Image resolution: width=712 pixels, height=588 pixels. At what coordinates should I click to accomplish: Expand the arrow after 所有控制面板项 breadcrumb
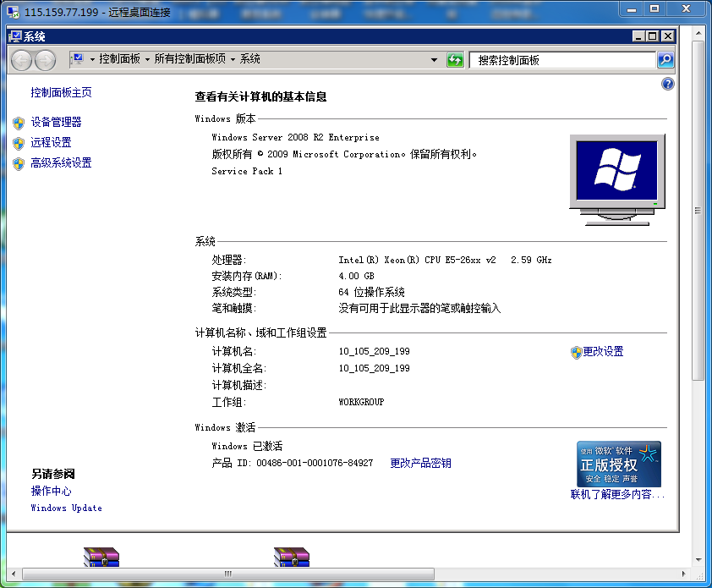click(233, 60)
